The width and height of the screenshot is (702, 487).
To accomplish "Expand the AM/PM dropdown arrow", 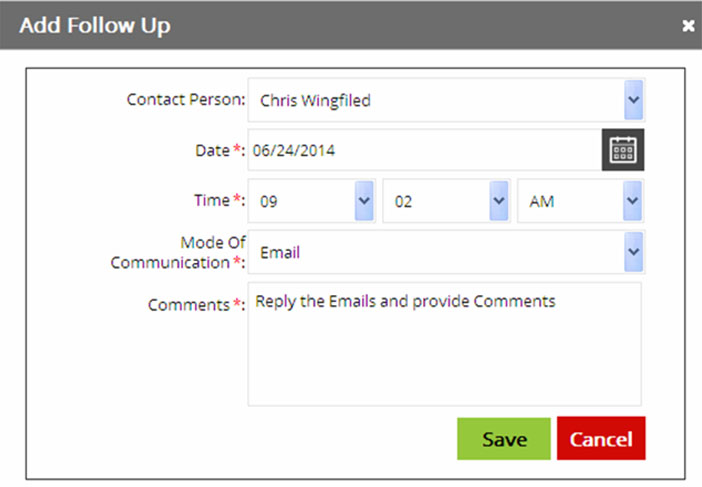I will (632, 201).
